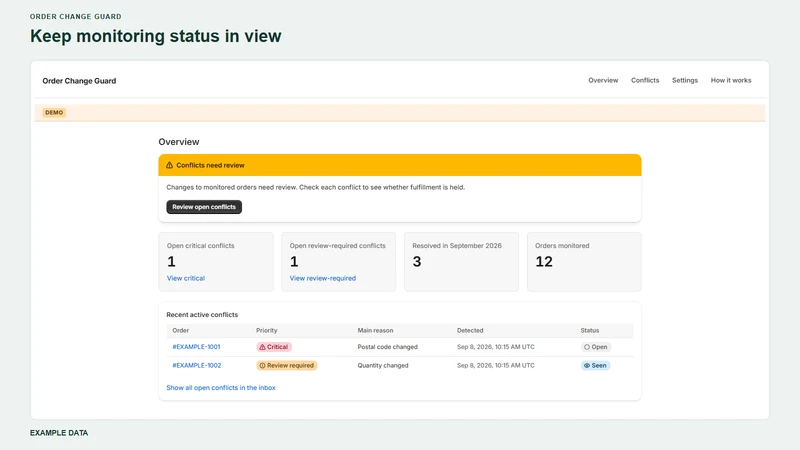The height and width of the screenshot is (450, 800).
Task: Click the Open review-required conflicts card label
Action: pyautogui.click(x=337, y=246)
